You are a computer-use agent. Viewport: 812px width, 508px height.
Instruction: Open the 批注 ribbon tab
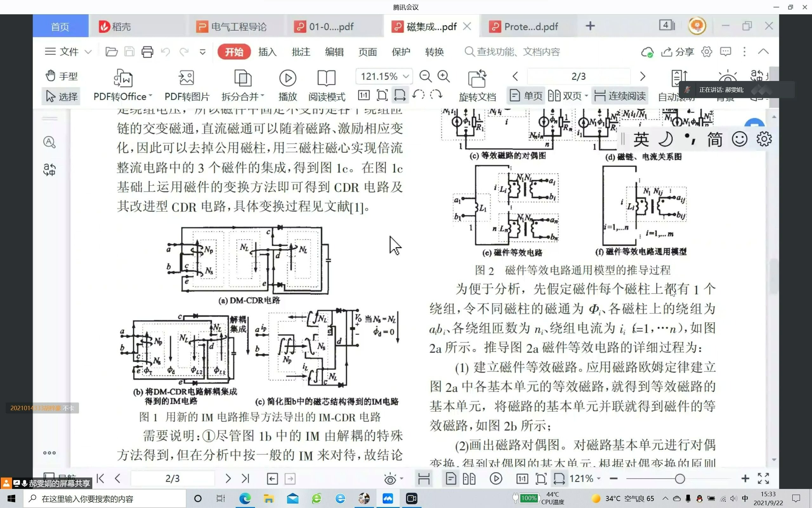[301, 52]
